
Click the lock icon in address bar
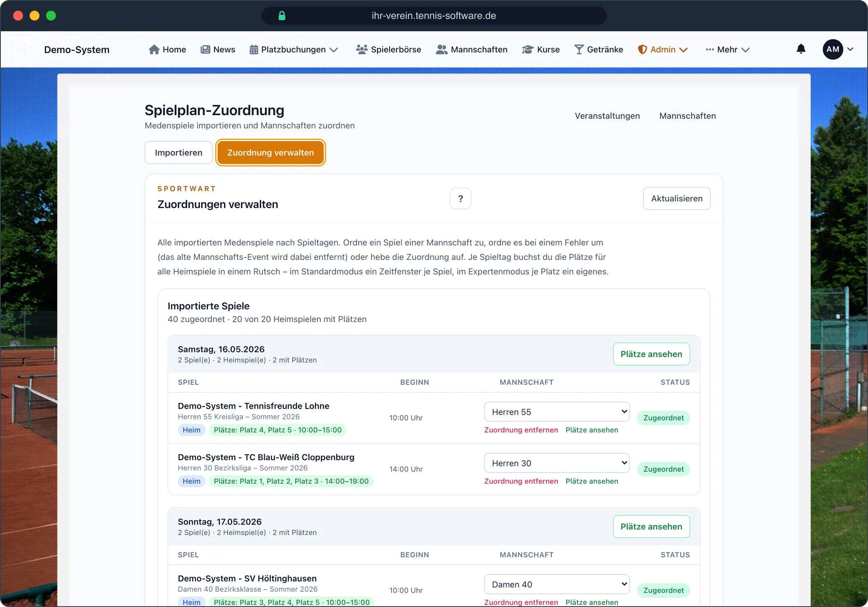pyautogui.click(x=282, y=16)
